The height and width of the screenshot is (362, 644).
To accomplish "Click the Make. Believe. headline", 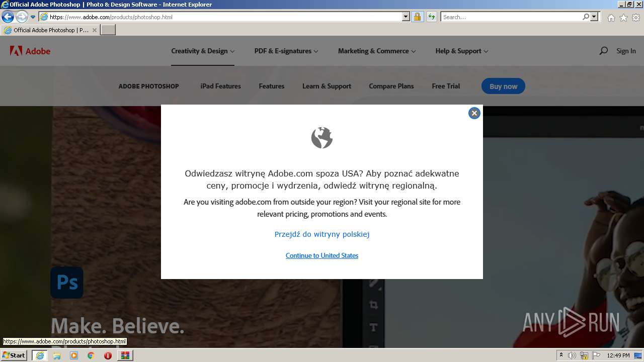I will 117,326.
